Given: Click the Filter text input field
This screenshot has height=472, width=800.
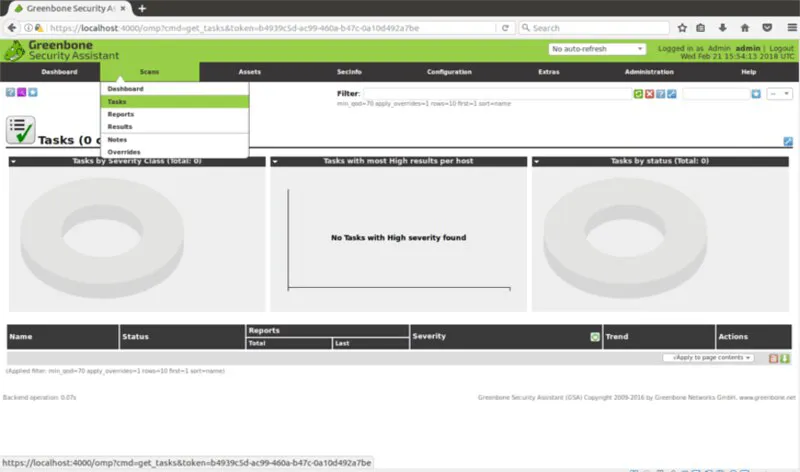Looking at the screenshot, I should 497,94.
